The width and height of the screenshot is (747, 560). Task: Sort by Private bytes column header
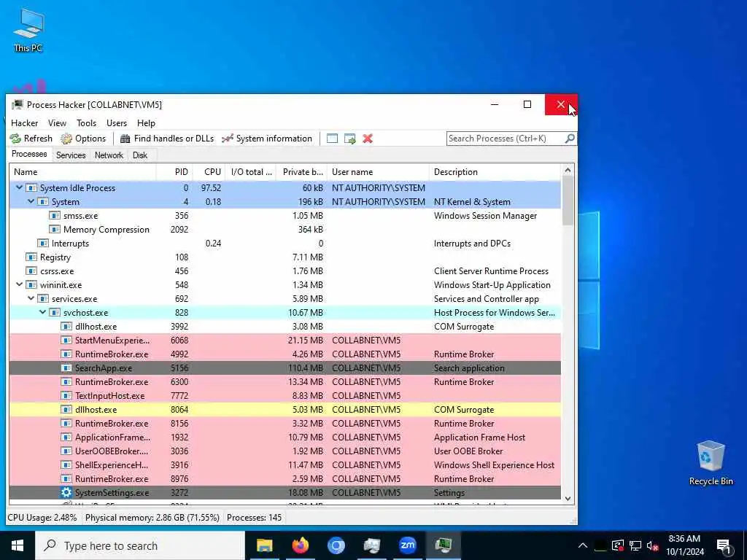click(x=302, y=172)
